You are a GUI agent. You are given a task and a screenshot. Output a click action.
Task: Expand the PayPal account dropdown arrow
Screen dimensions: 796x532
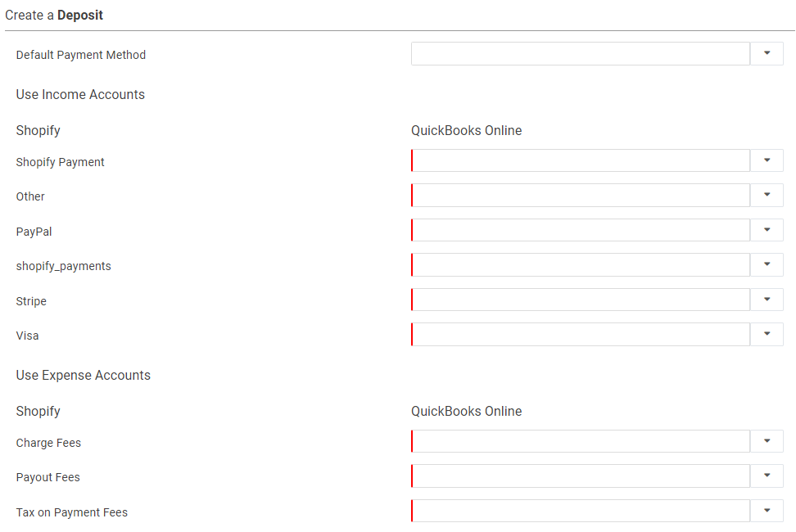click(x=767, y=230)
